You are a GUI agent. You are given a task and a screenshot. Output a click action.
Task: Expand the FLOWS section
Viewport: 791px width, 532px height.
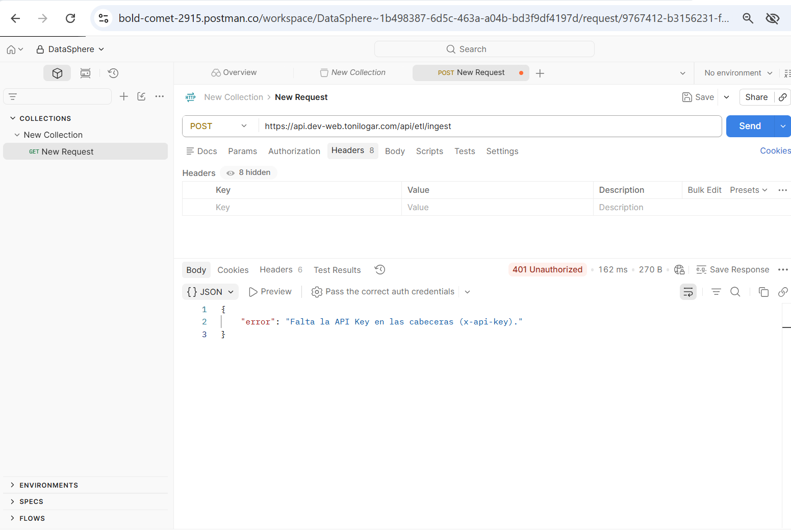coord(13,518)
